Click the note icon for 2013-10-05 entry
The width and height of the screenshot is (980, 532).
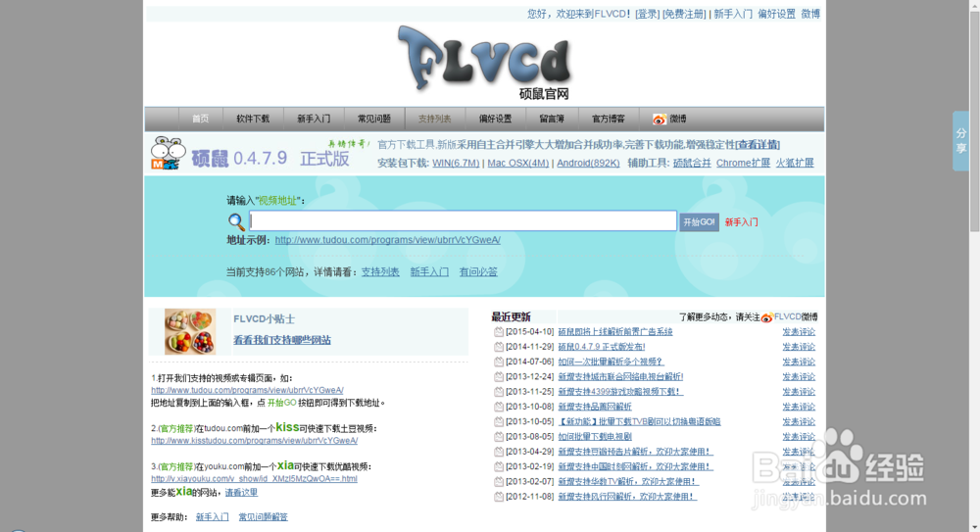tap(499, 422)
